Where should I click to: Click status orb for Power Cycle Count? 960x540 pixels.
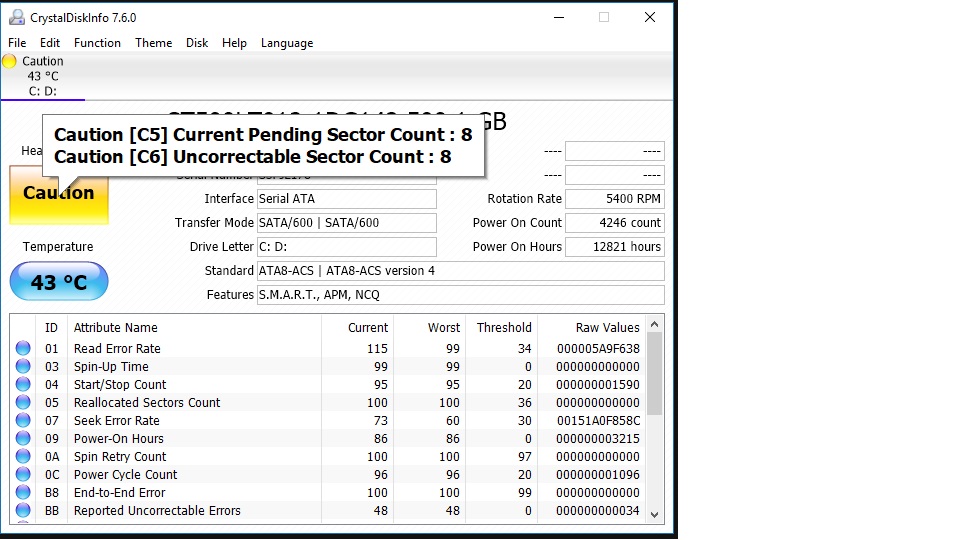(23, 474)
